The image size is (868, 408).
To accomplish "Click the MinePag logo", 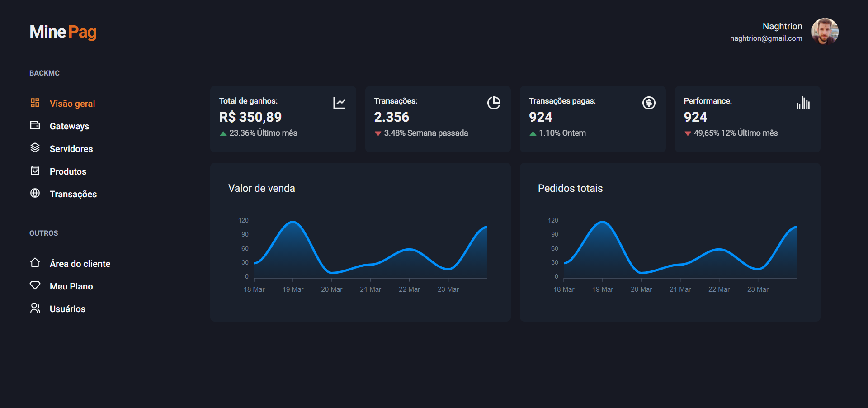I will 63,32.
